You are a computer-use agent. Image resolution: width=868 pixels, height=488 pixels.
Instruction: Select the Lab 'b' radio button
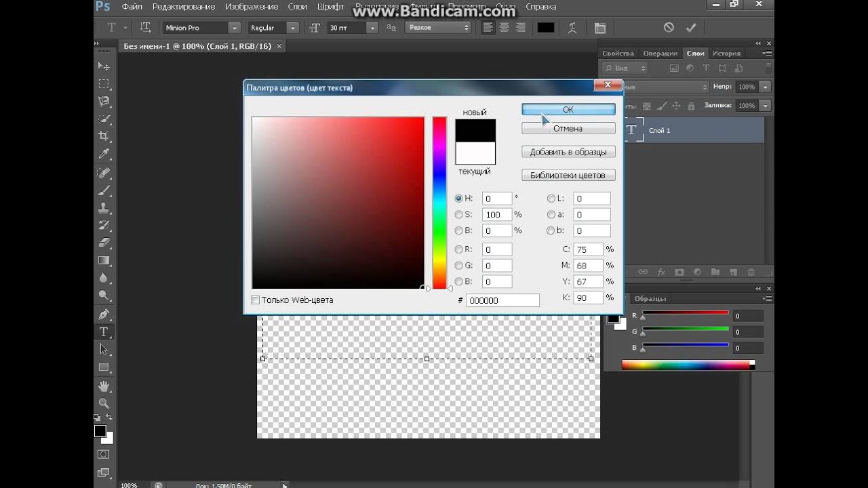[x=551, y=230]
